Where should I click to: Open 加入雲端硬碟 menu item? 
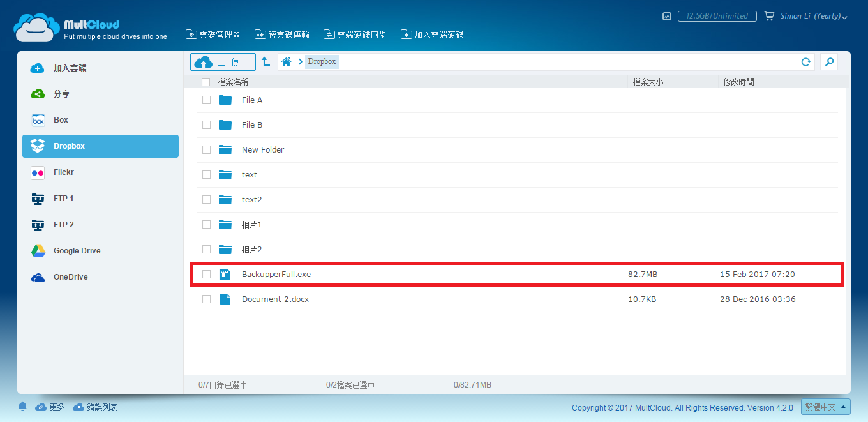tap(432, 34)
